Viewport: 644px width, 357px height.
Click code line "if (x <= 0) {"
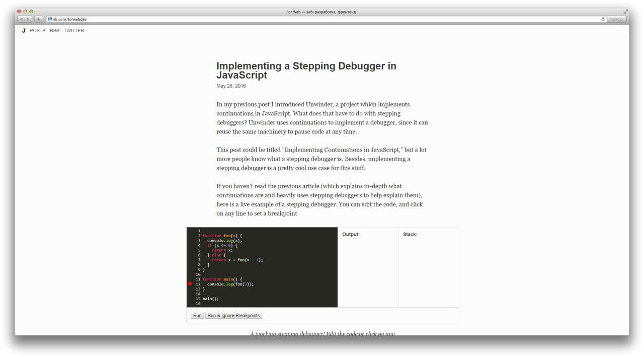click(222, 245)
